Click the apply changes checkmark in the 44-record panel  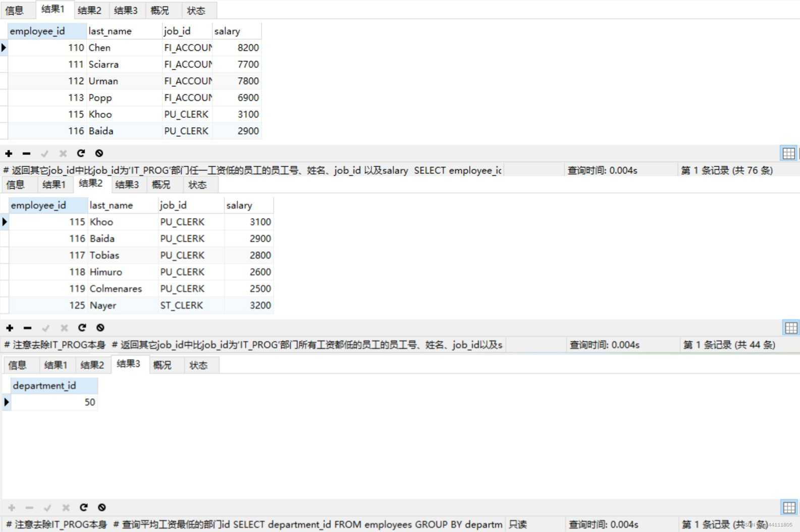pos(45,328)
